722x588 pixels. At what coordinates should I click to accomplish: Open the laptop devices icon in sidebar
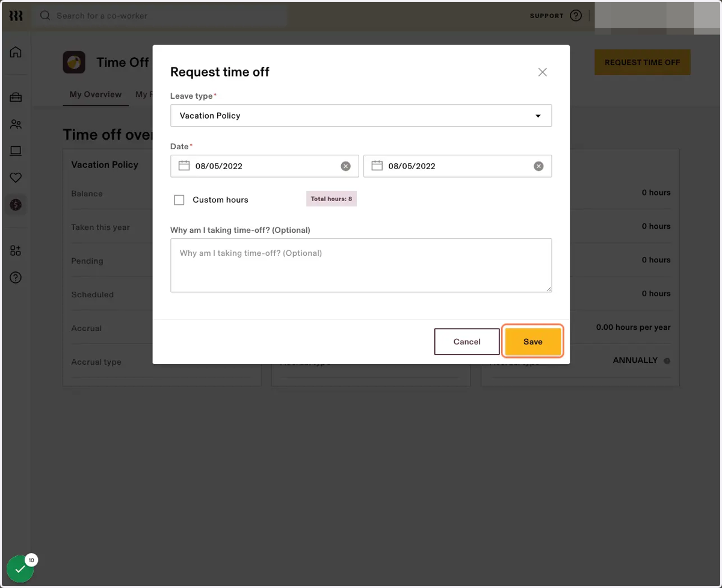coord(16,151)
